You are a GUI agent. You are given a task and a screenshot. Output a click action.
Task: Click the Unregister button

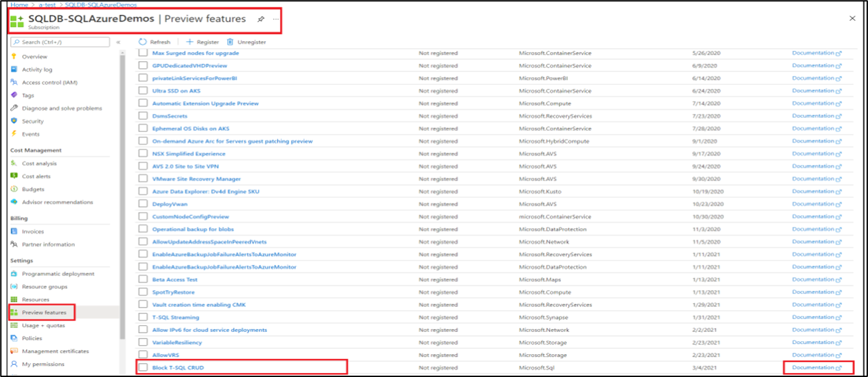(x=247, y=42)
